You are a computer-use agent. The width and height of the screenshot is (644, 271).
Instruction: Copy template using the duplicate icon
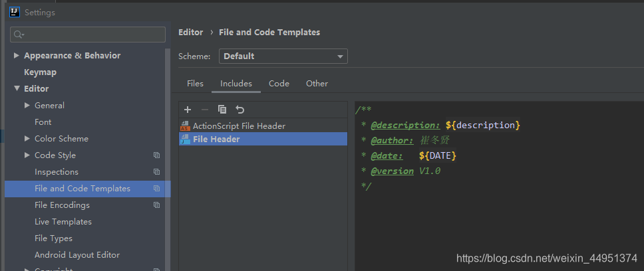(222, 110)
